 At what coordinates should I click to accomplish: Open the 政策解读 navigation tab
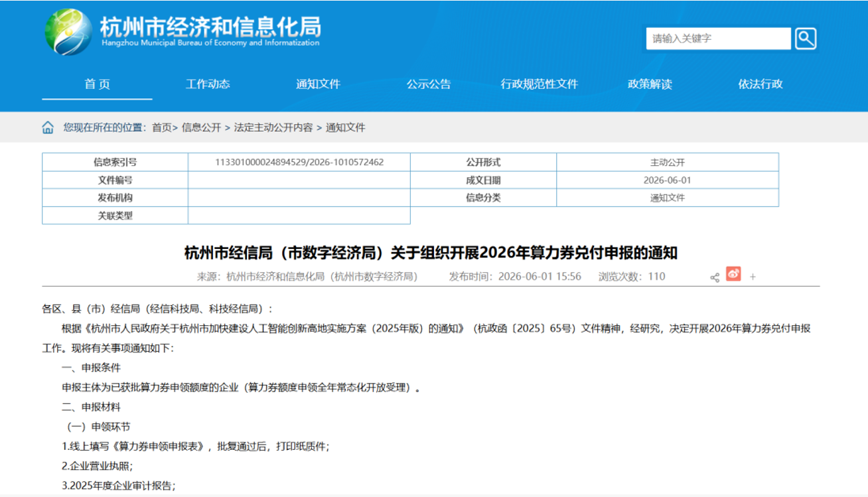pyautogui.click(x=650, y=84)
